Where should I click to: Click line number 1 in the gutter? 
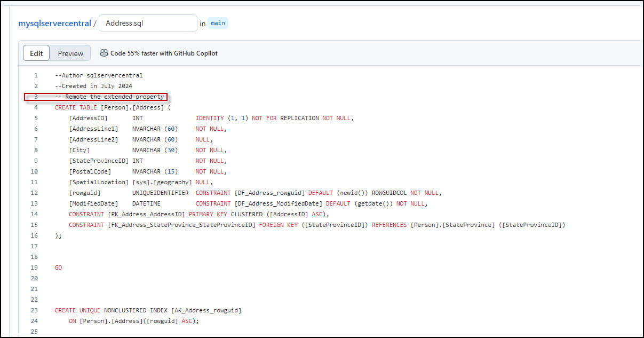pos(36,75)
